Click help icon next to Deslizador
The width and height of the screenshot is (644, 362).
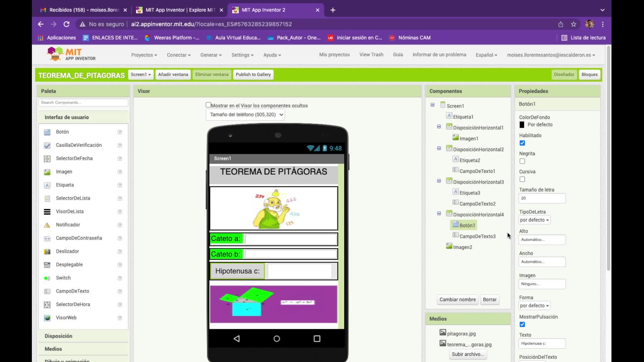(x=120, y=251)
